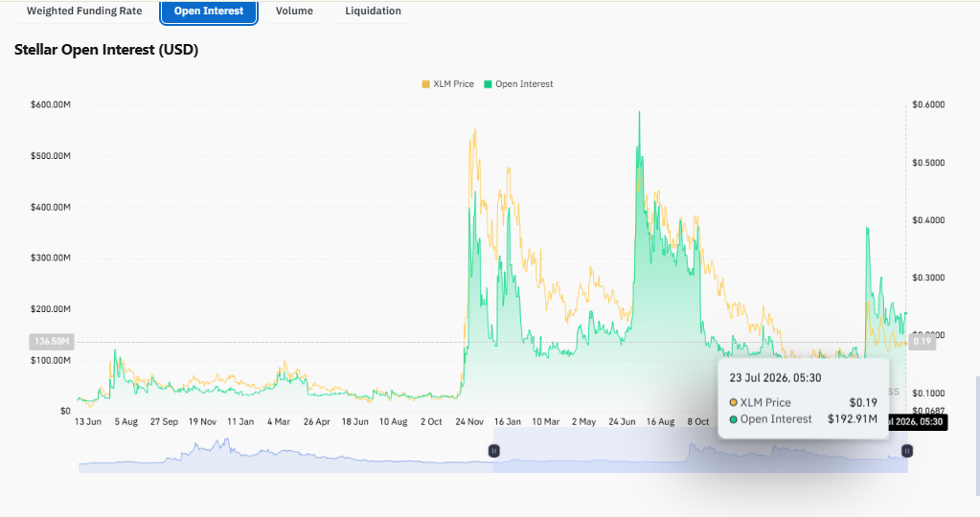Viewport: 980px width, 517px height.
Task: Click the 26 Apr date label
Action: coord(317,422)
